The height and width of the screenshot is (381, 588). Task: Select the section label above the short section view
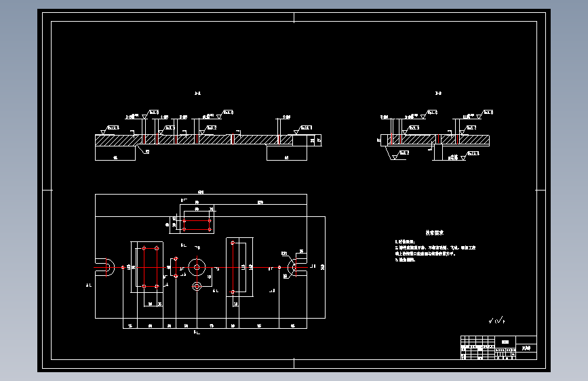coord(438,93)
